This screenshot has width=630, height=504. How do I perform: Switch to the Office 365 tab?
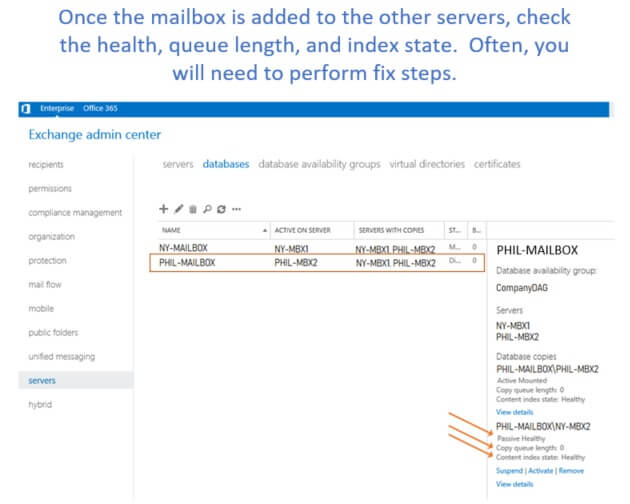100,108
